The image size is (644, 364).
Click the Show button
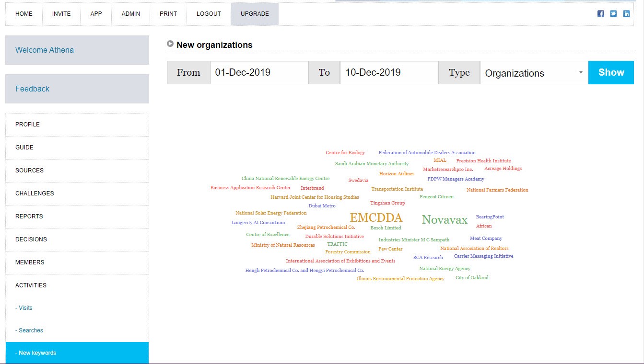click(x=611, y=73)
